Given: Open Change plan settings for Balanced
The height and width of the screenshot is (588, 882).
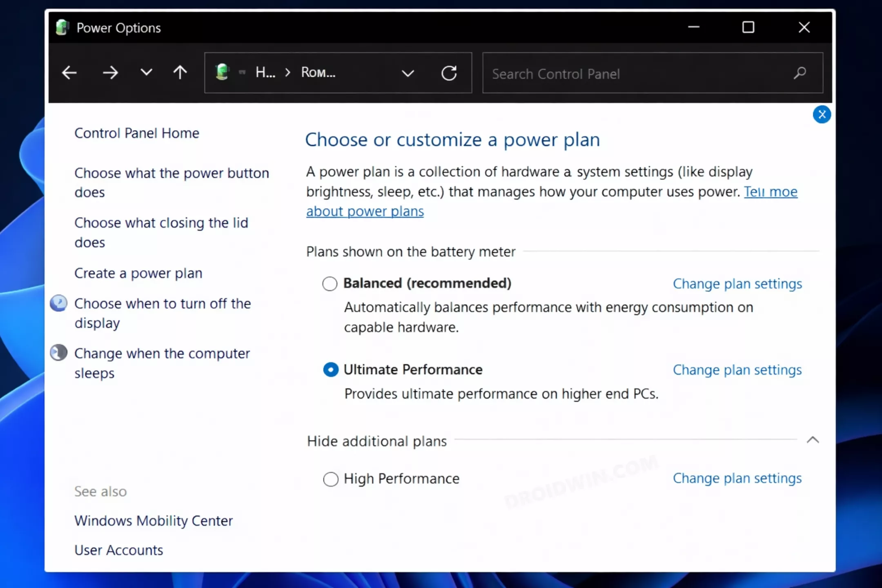Looking at the screenshot, I should coord(737,284).
